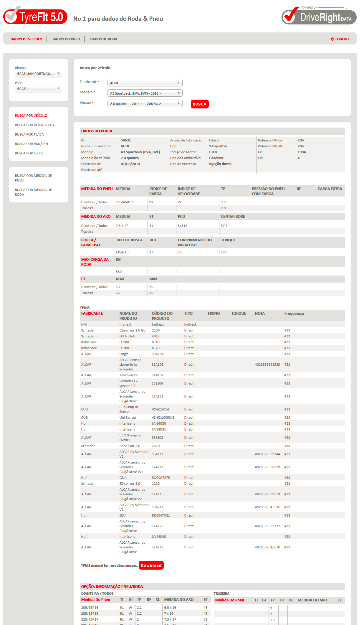Click max wheel load 530
364x625 pixels.
click(119, 272)
